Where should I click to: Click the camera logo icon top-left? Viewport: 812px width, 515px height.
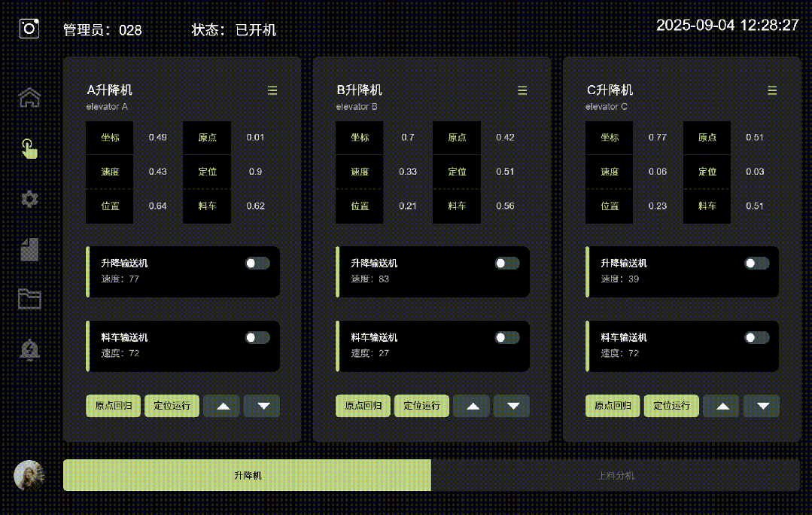[28, 28]
